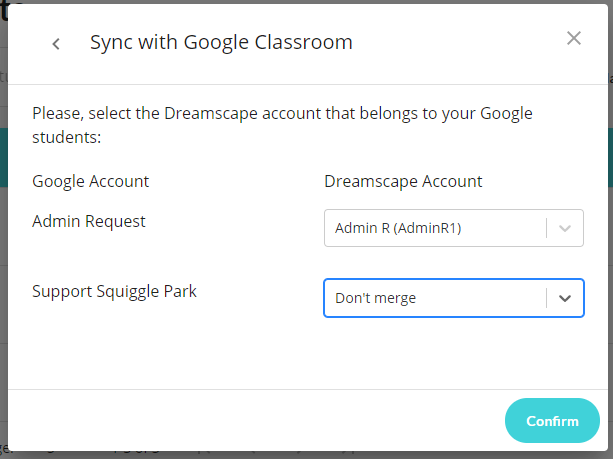Open the Don't merge dropdown for Support Squiggle Park
This screenshot has height=459, width=613.
453,298
